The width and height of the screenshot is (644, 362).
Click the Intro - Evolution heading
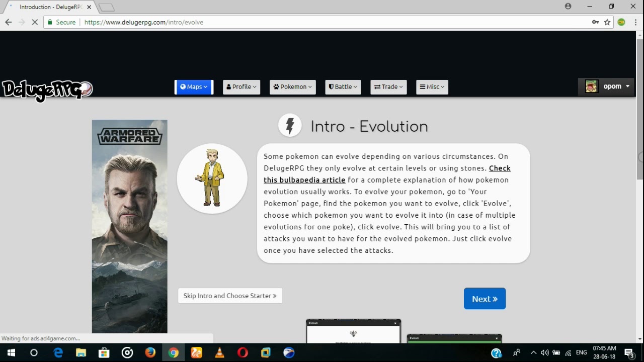pyautogui.click(x=369, y=126)
